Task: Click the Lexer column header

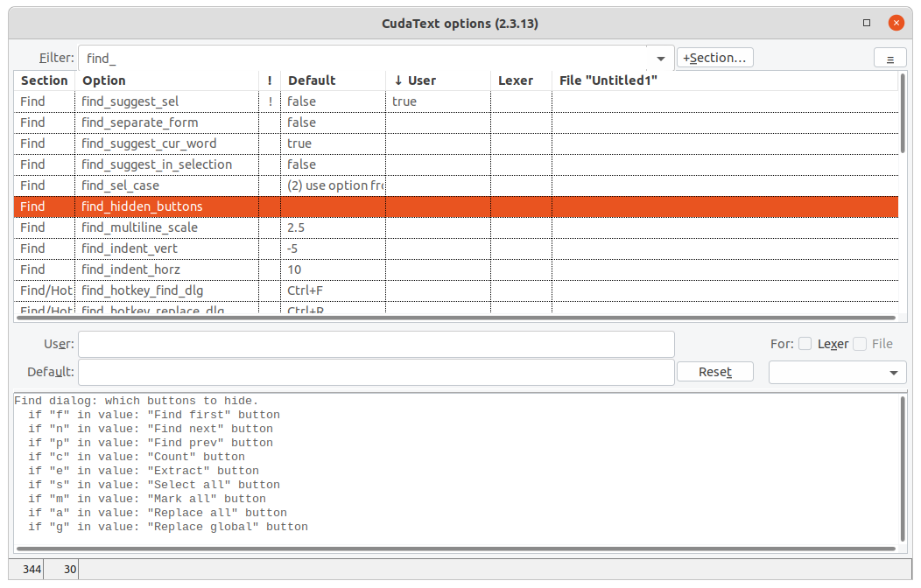Action: pos(522,80)
